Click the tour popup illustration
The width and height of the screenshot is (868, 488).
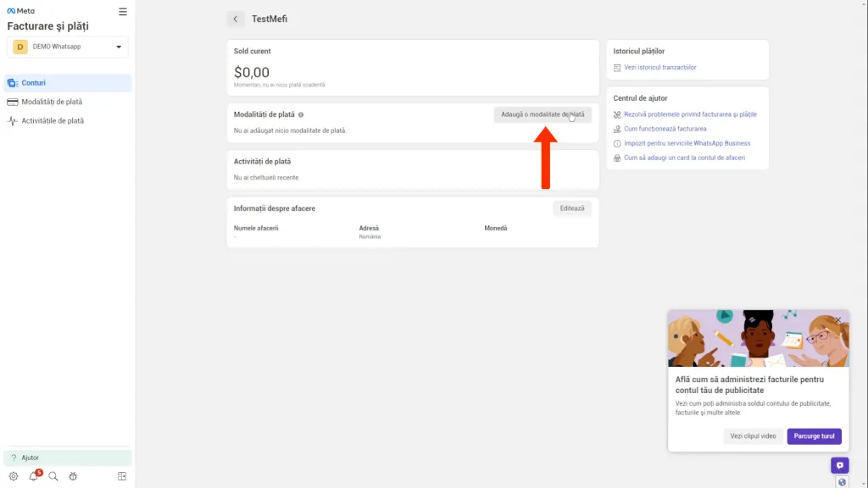point(758,338)
